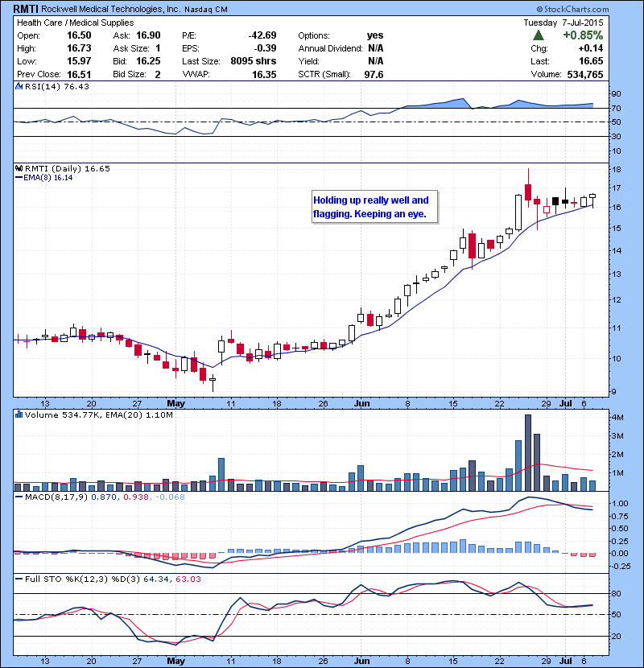Click the 'RSI(14) 76.43' indicator label
Image resolution: width=644 pixels, height=668 pixels.
57,86
